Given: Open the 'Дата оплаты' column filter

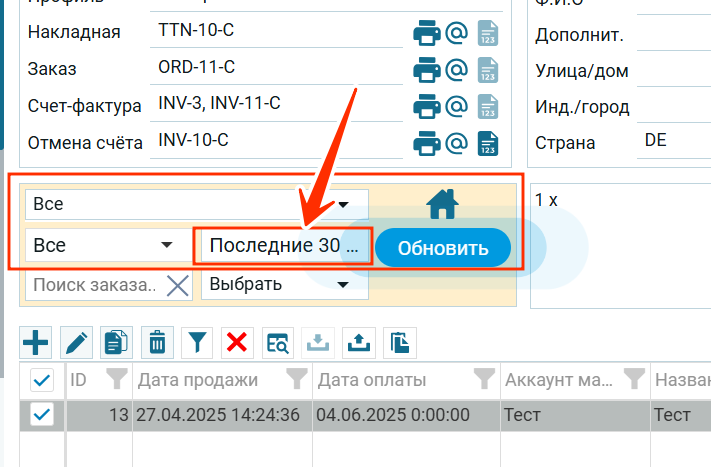Looking at the screenshot, I should [x=485, y=379].
